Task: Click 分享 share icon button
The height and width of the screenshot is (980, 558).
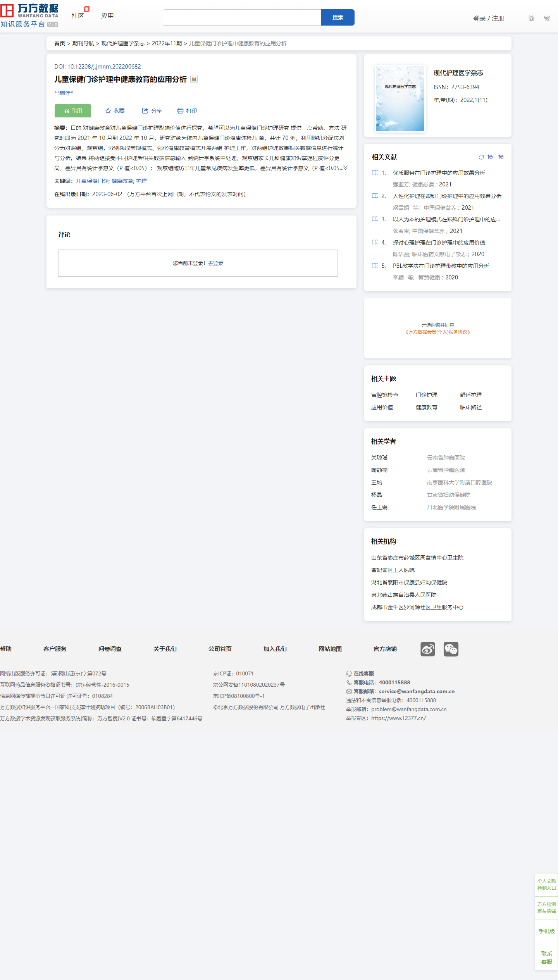Action: [x=152, y=111]
